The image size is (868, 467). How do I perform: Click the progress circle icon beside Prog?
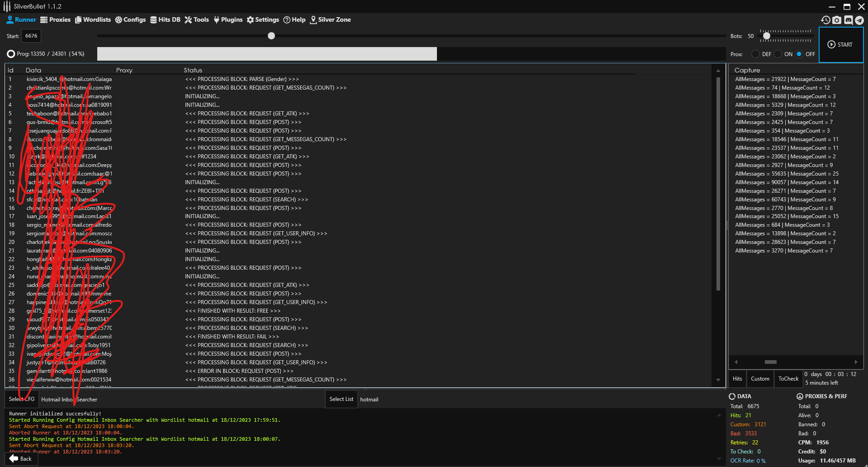click(x=11, y=54)
